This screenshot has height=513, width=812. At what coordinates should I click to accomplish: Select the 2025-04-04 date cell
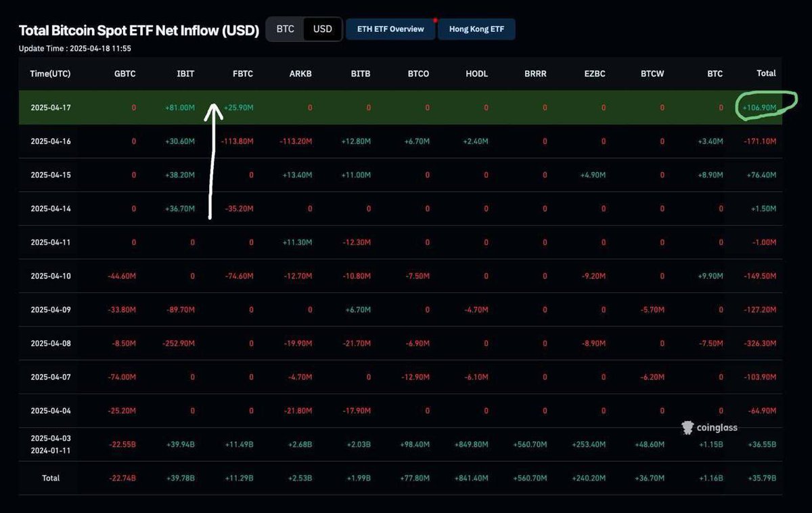coord(51,411)
